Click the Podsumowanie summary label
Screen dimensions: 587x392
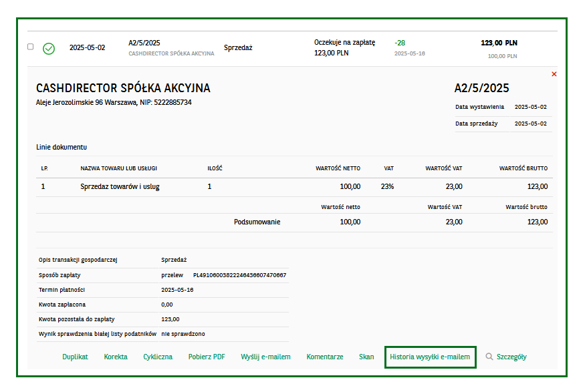(257, 222)
